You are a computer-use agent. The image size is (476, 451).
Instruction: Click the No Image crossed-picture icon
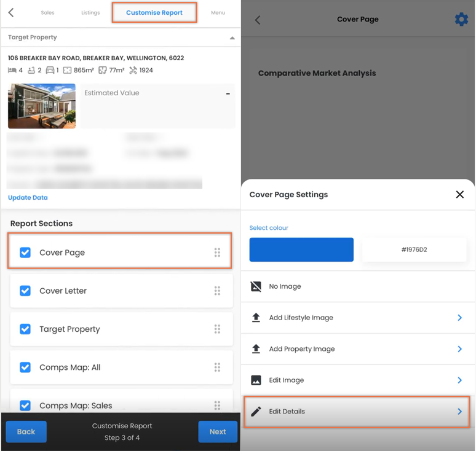point(256,286)
